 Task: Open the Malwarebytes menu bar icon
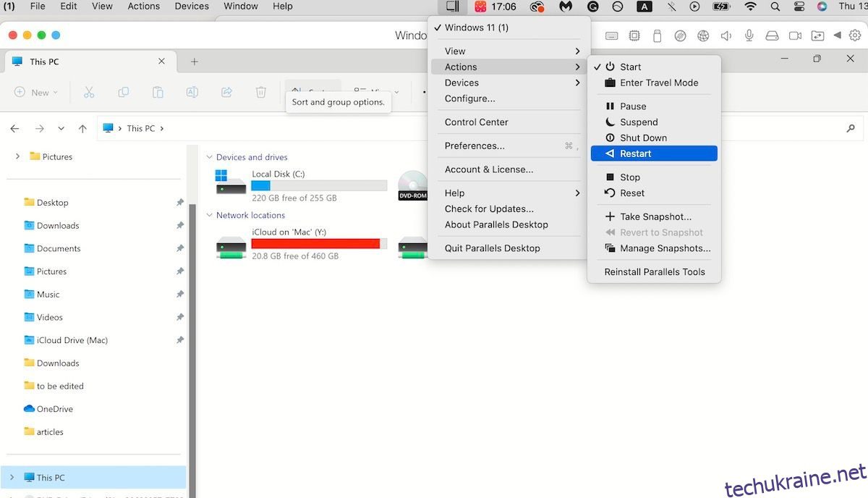point(566,7)
